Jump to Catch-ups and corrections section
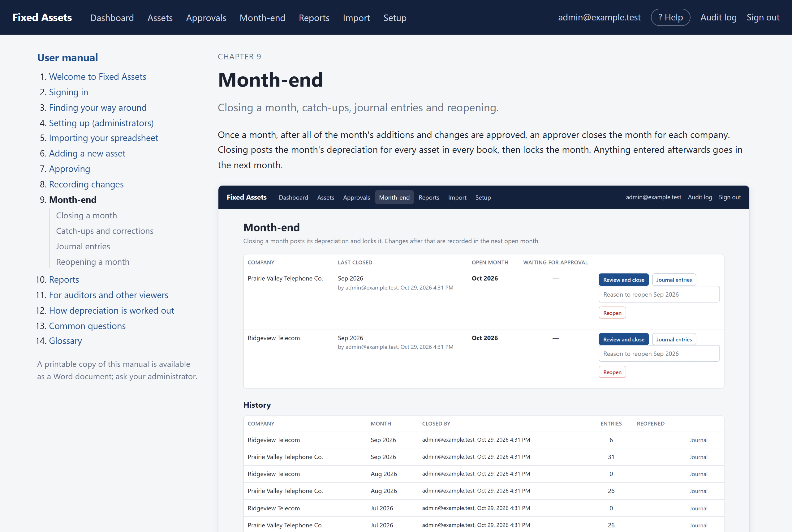This screenshot has width=792, height=532. 105,231
